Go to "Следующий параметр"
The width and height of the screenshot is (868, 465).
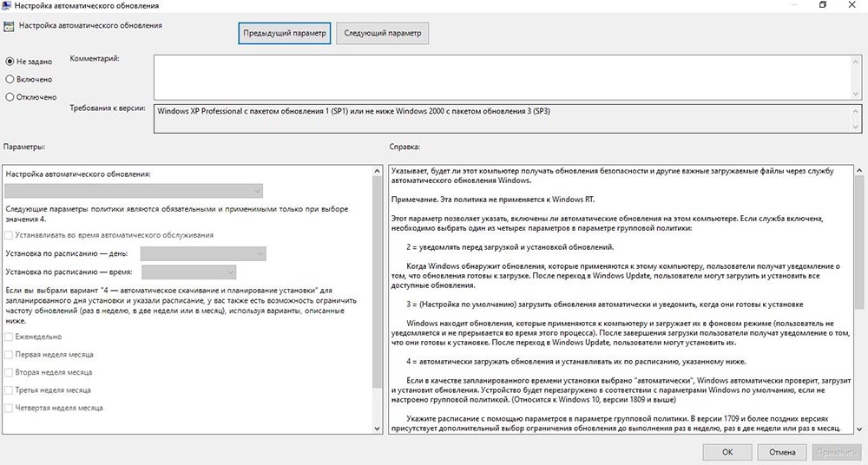(382, 34)
